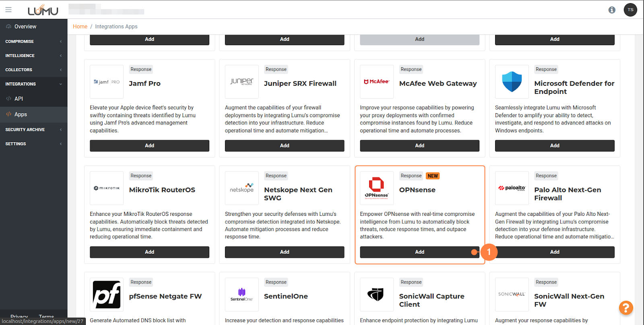
Task: Open the TS user avatar
Action: tap(630, 10)
